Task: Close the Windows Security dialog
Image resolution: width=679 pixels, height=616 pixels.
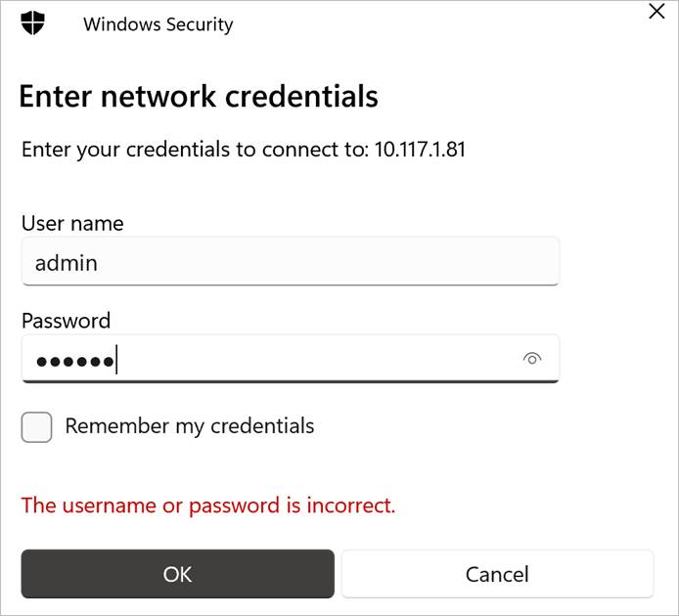Action: [656, 12]
